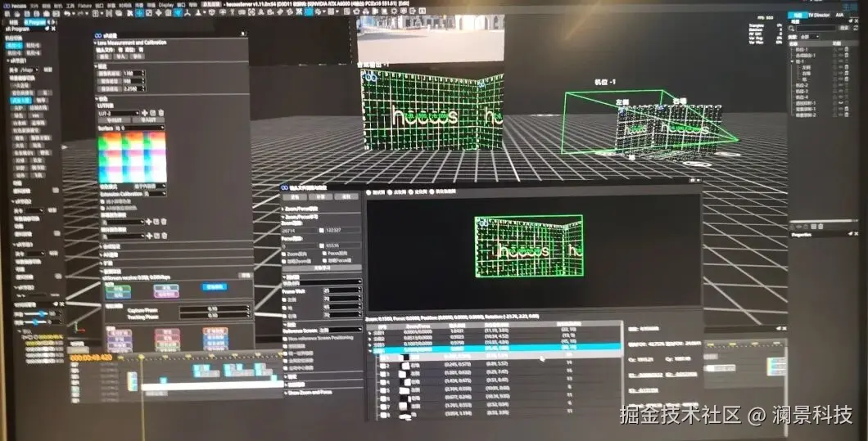Screen dimensions: 868x441
Task: Click the LUT color chart preview
Action: click(x=133, y=158)
